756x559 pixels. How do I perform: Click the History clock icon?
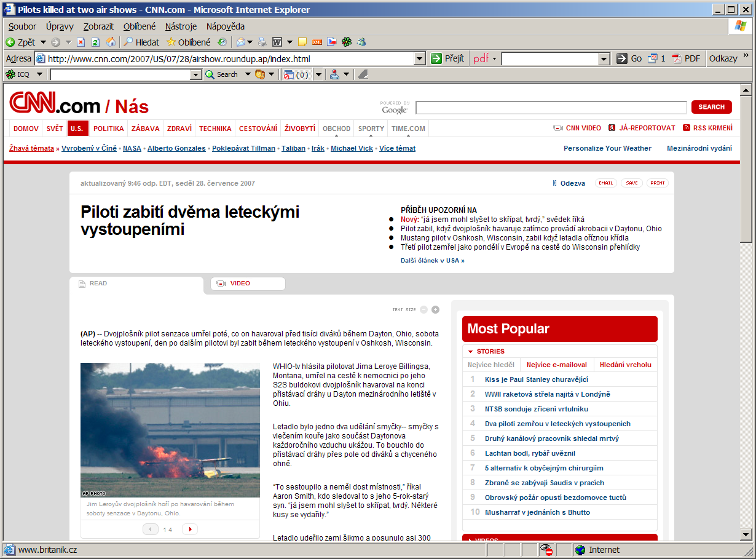point(222,42)
